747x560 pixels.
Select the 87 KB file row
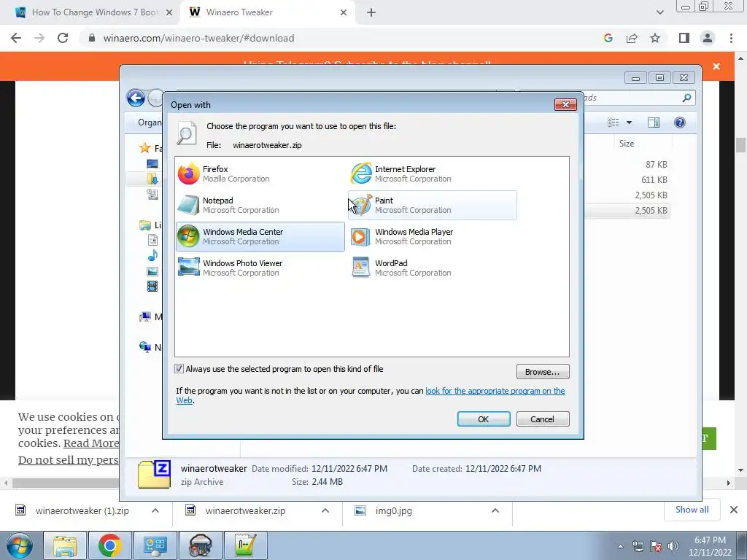tap(627, 164)
